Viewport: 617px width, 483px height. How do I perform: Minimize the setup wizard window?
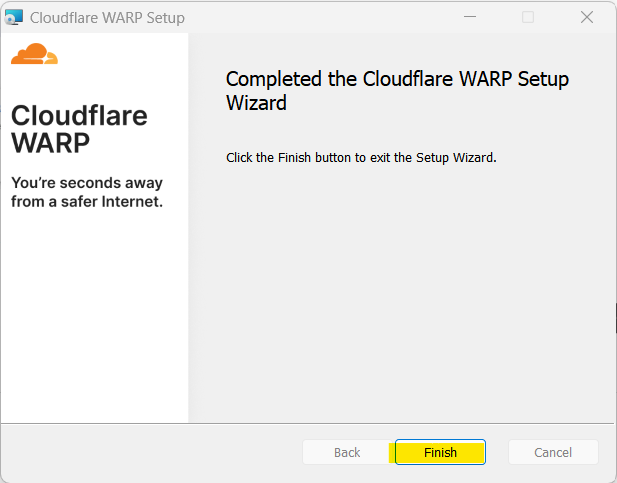coord(470,18)
